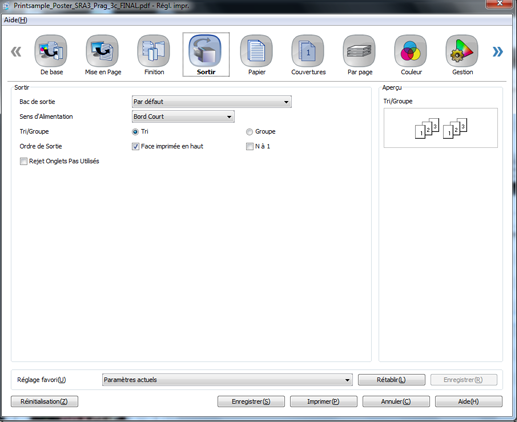
Task: Click the Imprimer(P) button
Action: (x=323, y=401)
